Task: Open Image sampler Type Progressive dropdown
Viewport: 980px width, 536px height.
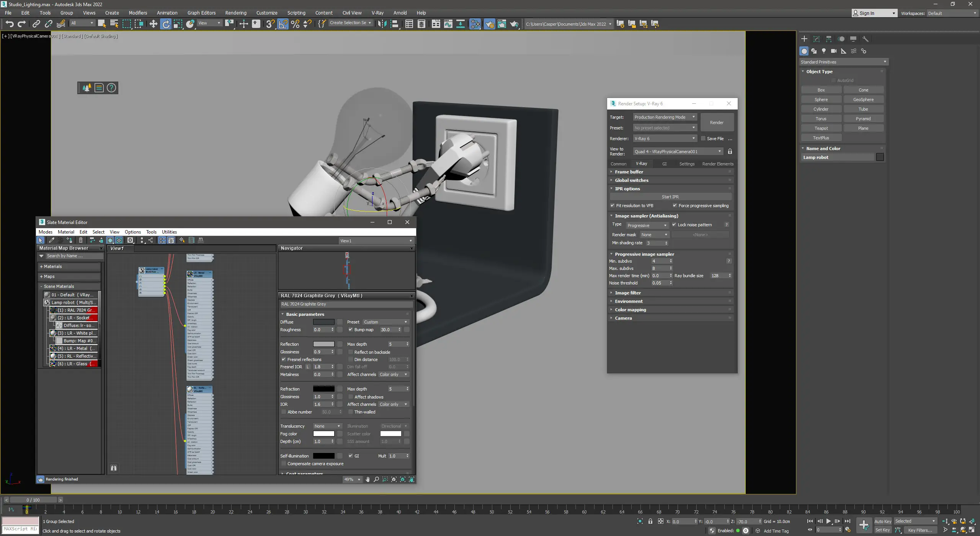Action: pos(647,226)
